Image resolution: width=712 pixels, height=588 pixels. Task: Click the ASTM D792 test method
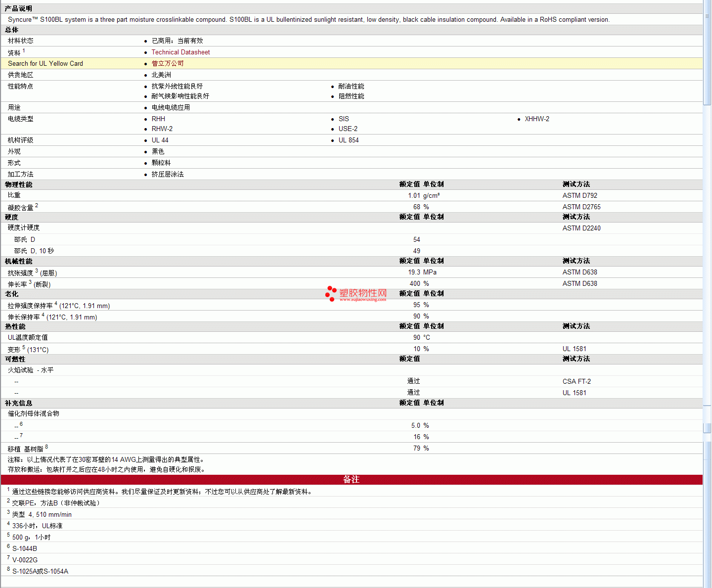coord(580,195)
